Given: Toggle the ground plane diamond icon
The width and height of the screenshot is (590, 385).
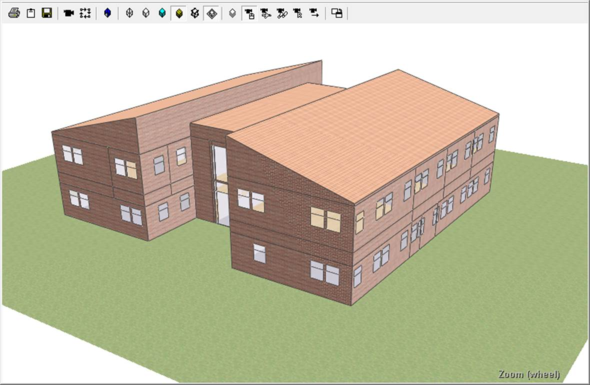Looking at the screenshot, I should (x=212, y=14).
